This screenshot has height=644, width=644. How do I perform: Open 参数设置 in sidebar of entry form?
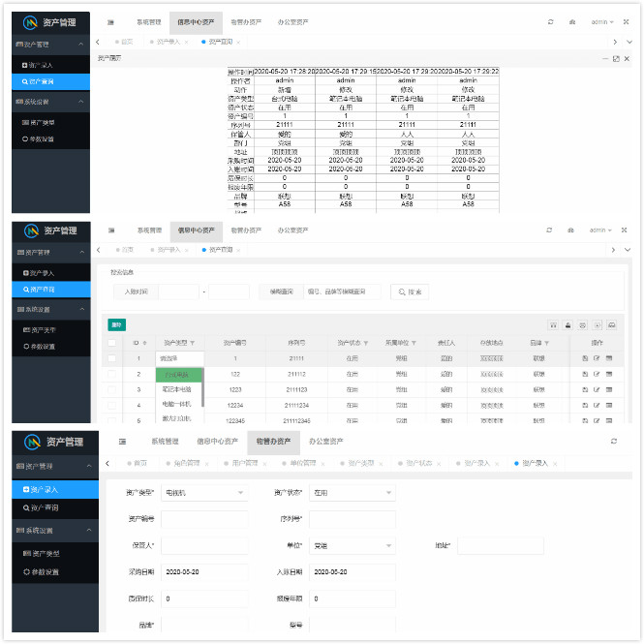click(x=55, y=571)
